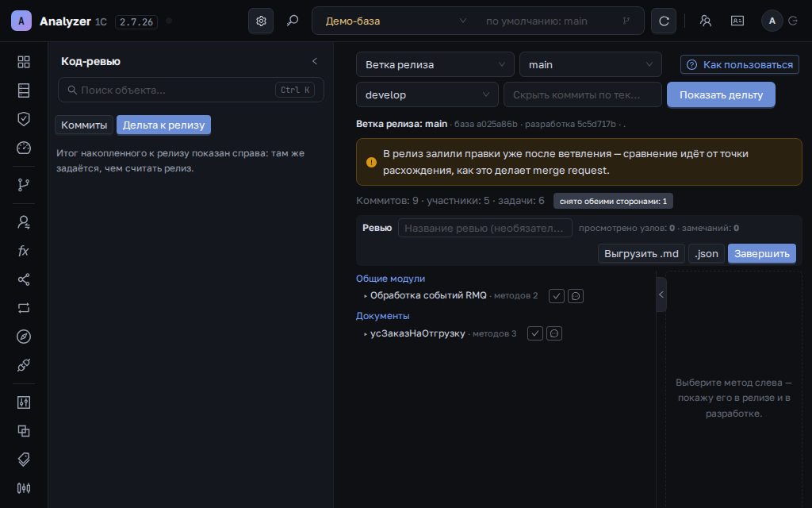Viewport: 812px width, 508px height.
Task: Click the Analyzer app logo
Action: [21, 21]
